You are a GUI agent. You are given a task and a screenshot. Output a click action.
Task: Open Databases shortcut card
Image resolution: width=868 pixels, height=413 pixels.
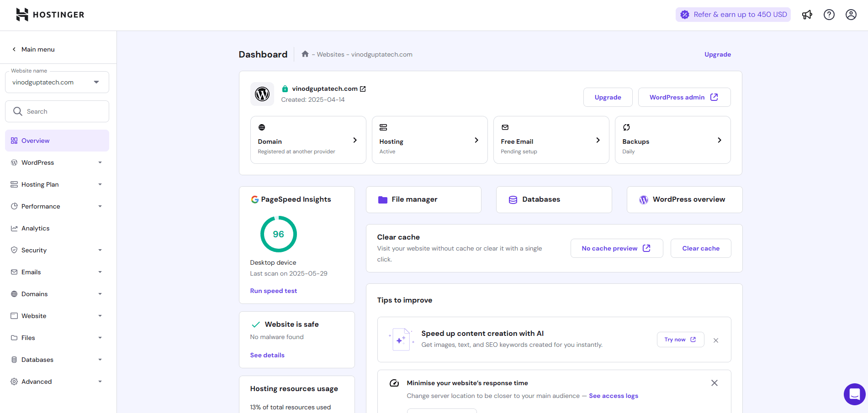point(554,199)
